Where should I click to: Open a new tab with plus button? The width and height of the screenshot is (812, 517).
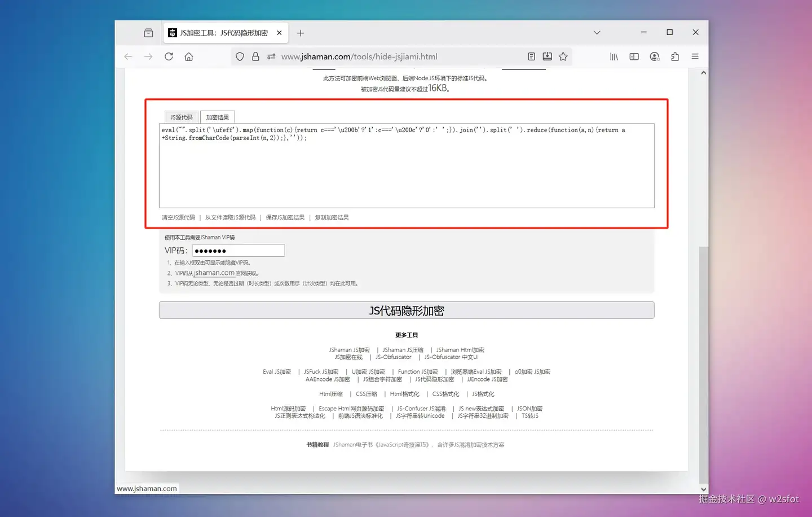click(x=301, y=33)
